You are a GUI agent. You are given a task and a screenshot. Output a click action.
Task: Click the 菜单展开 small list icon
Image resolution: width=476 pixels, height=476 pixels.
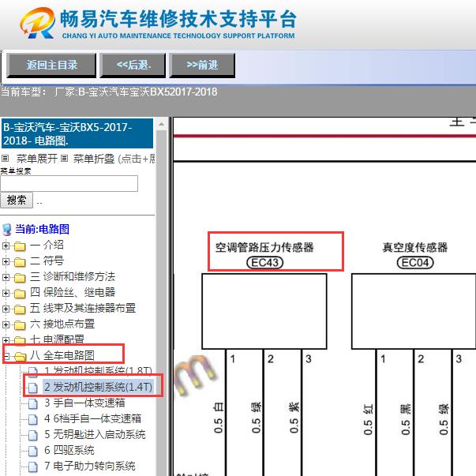click(x=6, y=159)
